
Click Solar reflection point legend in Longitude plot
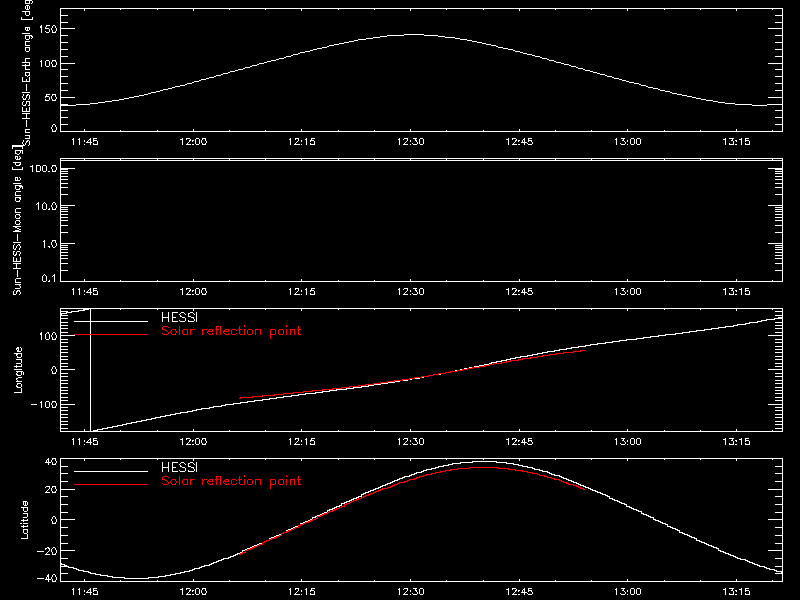231,331
